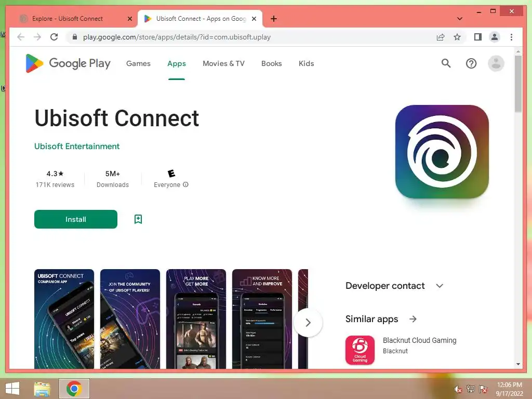Open Google Play search
532x399 pixels.
tap(446, 63)
